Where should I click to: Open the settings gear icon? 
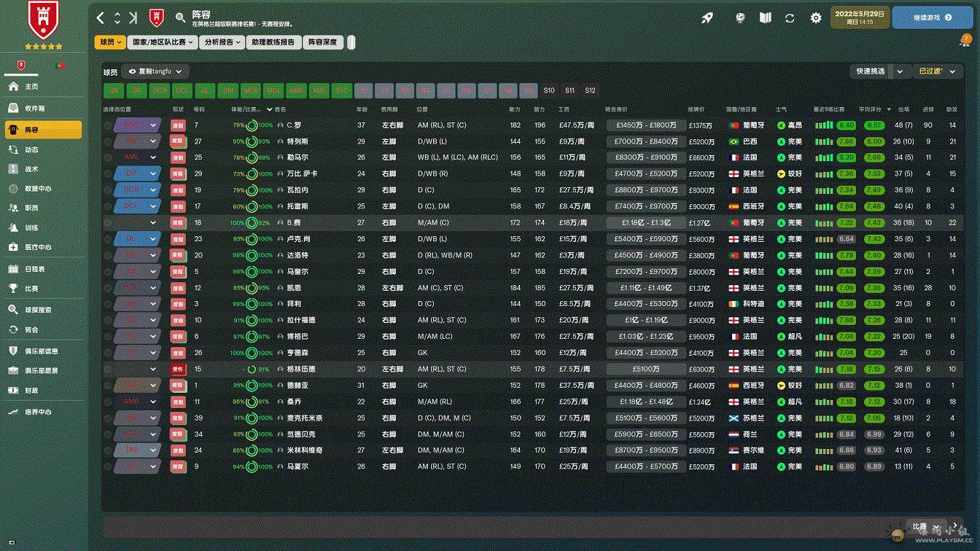(816, 17)
